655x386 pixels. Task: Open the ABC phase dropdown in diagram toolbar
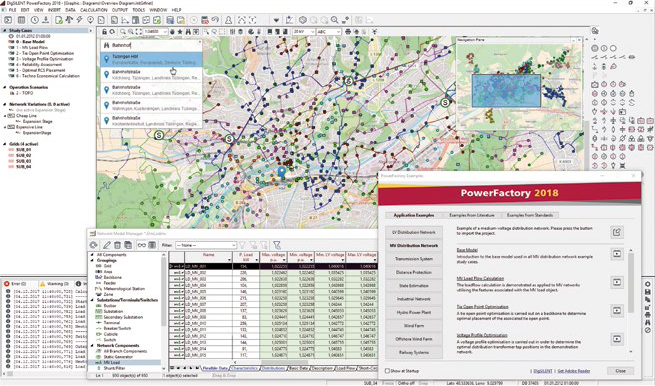[x=337, y=32]
